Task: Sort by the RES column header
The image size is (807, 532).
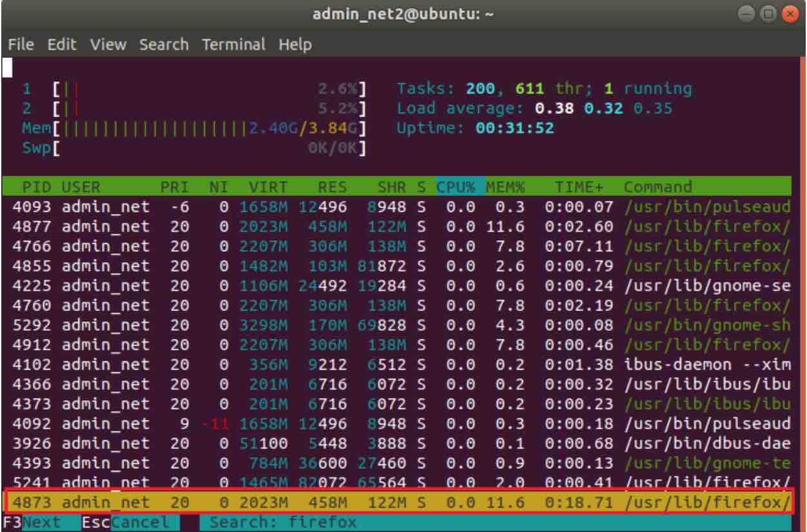Action: pyautogui.click(x=333, y=188)
